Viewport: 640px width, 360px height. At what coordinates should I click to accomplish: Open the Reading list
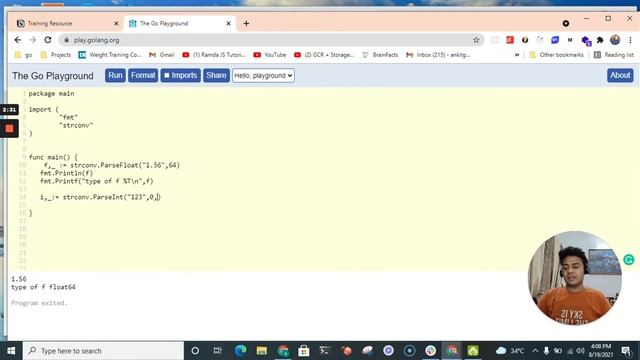click(x=614, y=55)
